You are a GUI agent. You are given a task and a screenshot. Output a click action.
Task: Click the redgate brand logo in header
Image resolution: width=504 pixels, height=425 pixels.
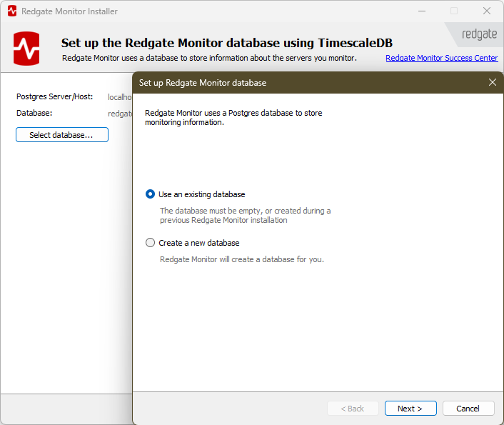coord(479,34)
